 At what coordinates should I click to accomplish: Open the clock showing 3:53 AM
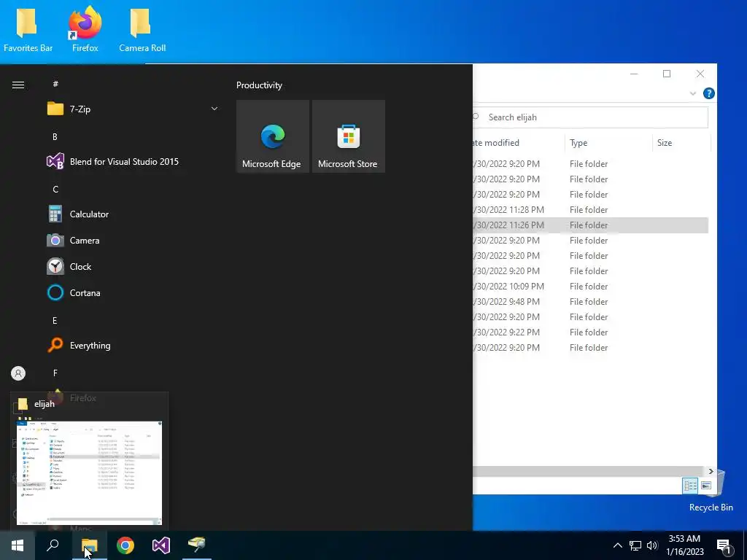click(684, 545)
